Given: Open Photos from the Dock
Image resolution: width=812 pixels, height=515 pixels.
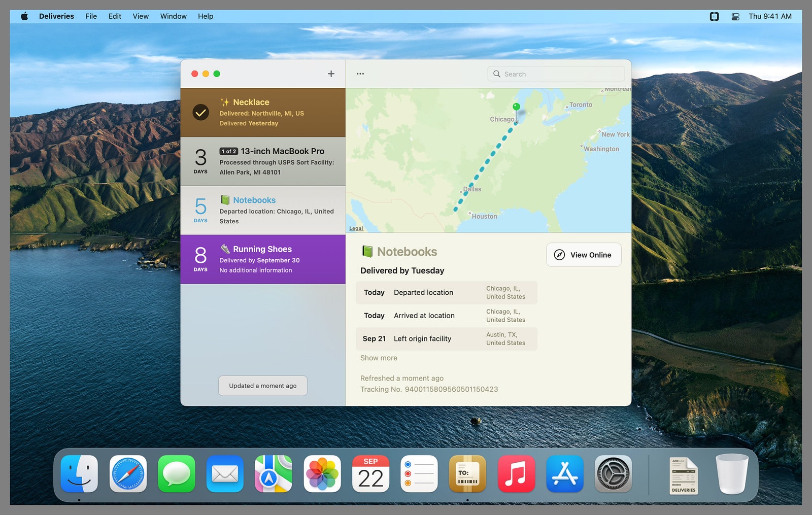Looking at the screenshot, I should point(322,474).
